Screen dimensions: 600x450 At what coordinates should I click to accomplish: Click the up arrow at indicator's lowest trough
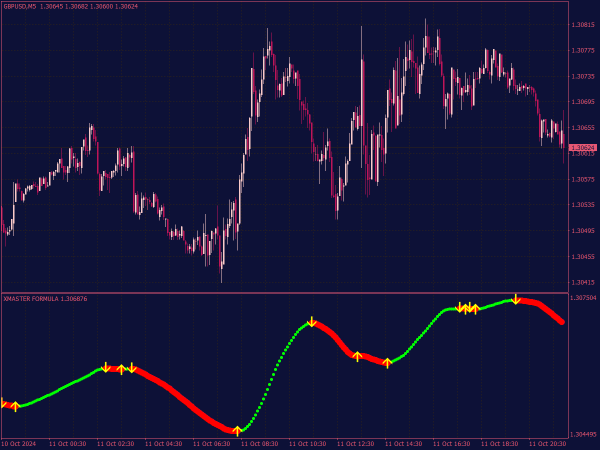coord(237,431)
